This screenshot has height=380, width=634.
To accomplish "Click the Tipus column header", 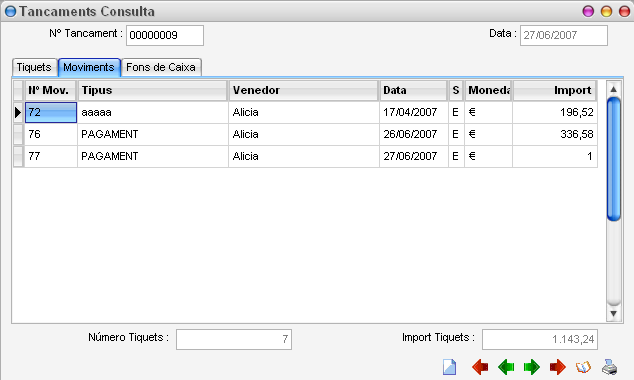I will [153, 90].
